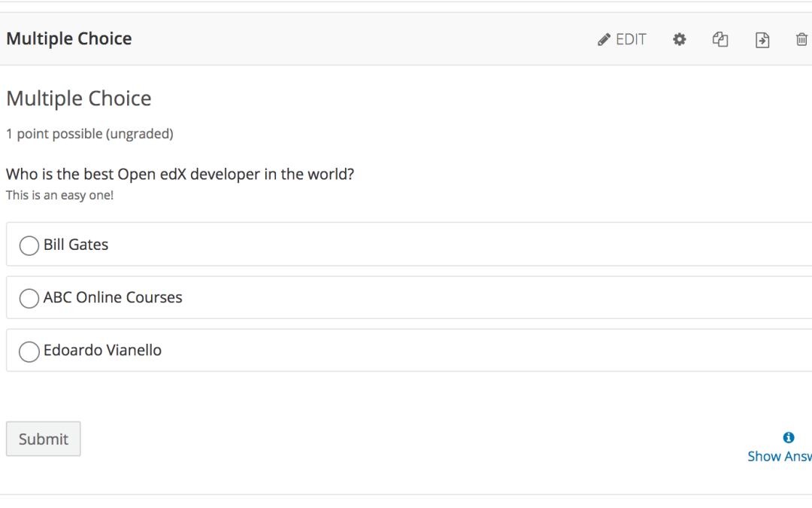Click the Show Answer link

pos(779,456)
